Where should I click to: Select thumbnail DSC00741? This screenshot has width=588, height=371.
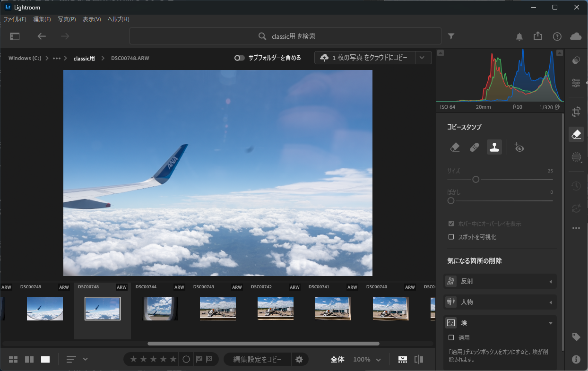pyautogui.click(x=333, y=309)
